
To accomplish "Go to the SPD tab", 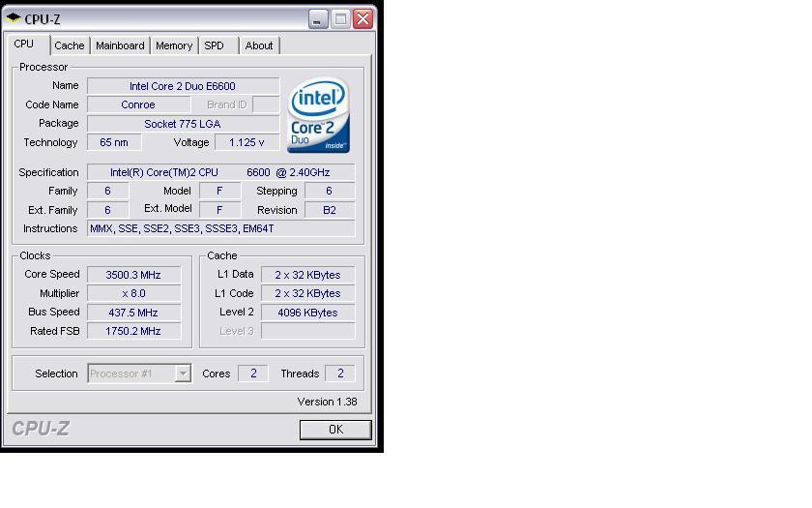I will tap(217, 45).
